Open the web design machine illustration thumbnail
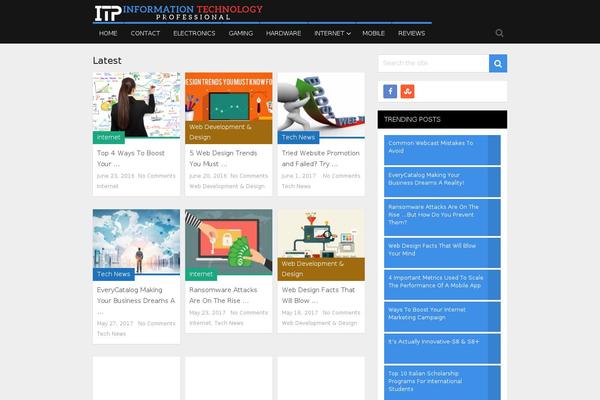This screenshot has height=400, width=600. coord(321,234)
